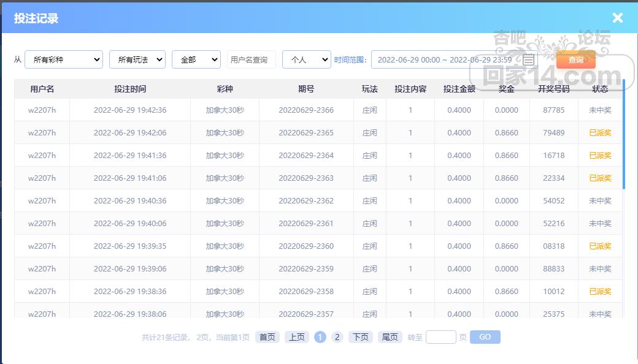Click the page number jump input box
This screenshot has height=364, width=638.
(440, 337)
